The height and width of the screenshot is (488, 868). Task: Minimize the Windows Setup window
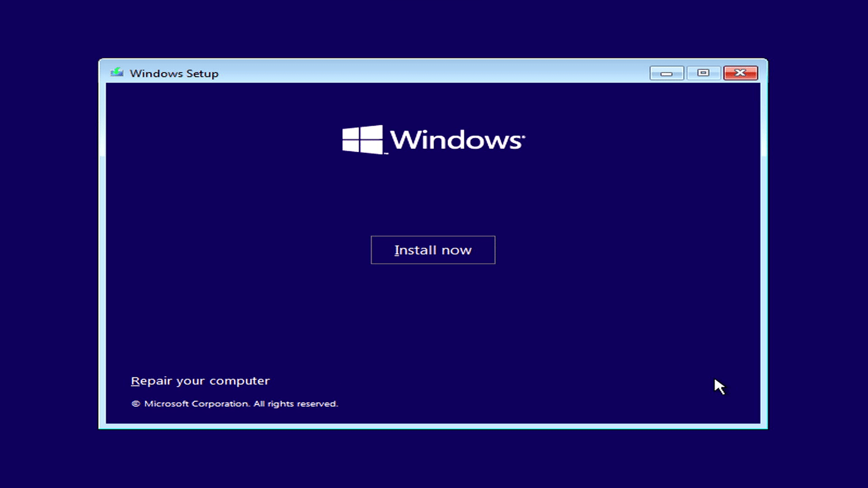(x=667, y=73)
